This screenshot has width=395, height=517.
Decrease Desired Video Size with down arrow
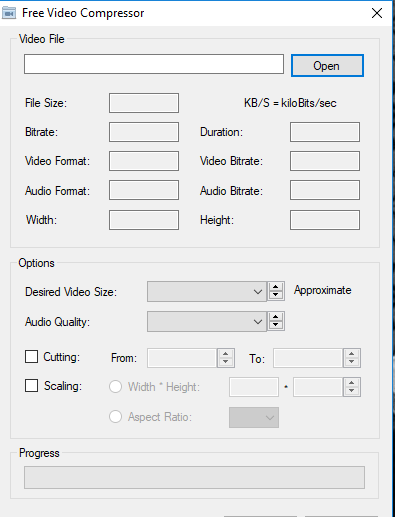tap(276, 295)
